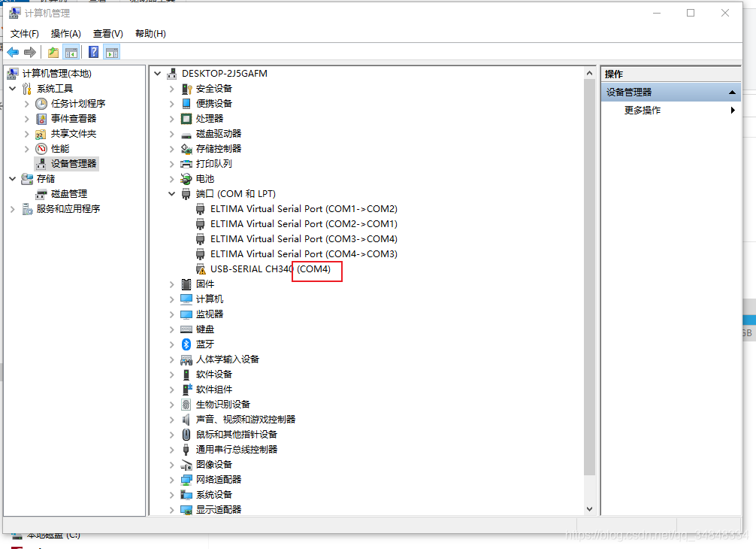Expand the 磁盘驱动器 category
This screenshot has width=756, height=549.
tap(171, 134)
